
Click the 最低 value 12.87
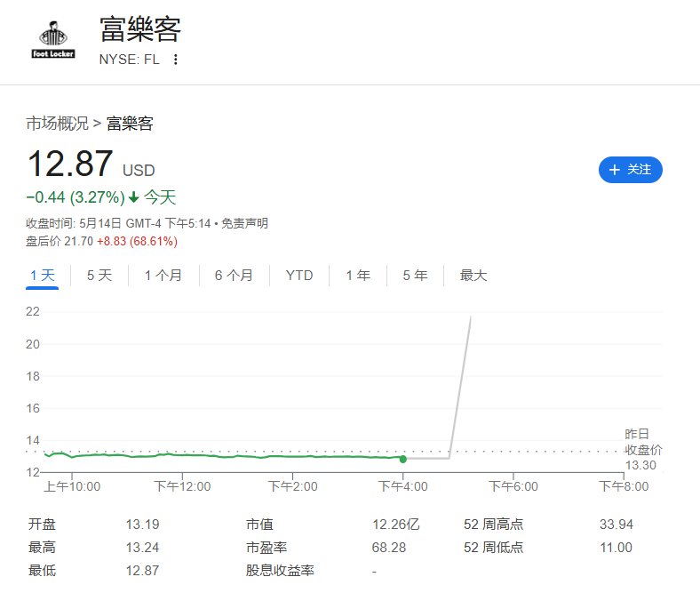point(142,571)
